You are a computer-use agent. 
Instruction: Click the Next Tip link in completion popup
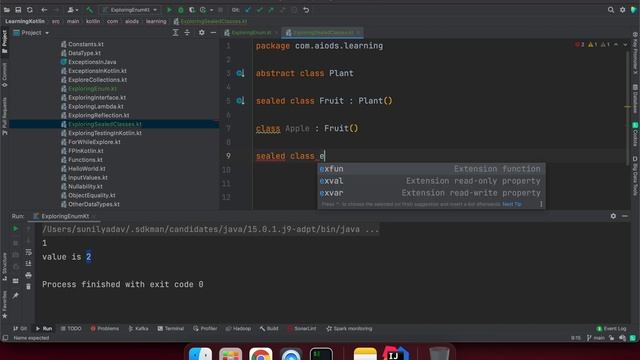click(512, 204)
